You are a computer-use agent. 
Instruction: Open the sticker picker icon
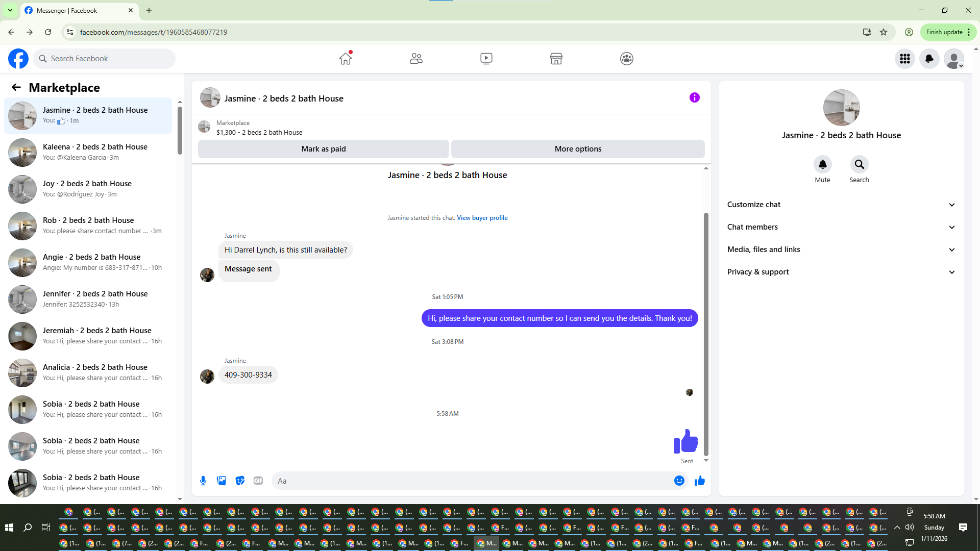tap(240, 481)
